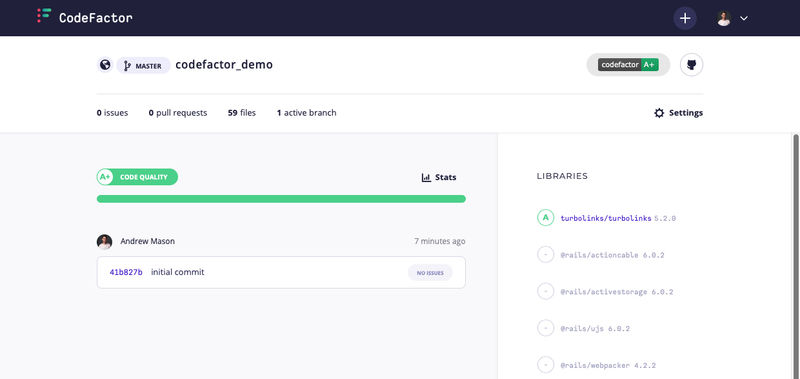View the 59 files tab
Viewport: 800px width, 379px height.
[242, 113]
